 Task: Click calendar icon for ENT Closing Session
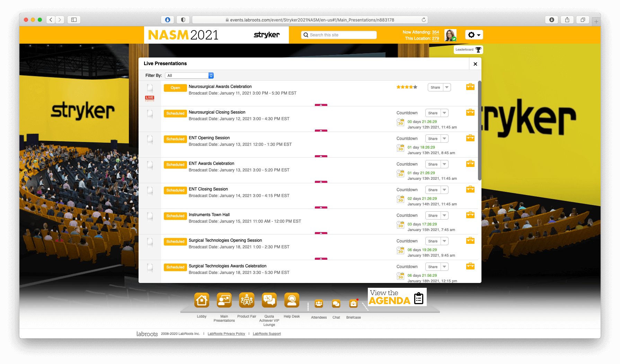tap(400, 199)
